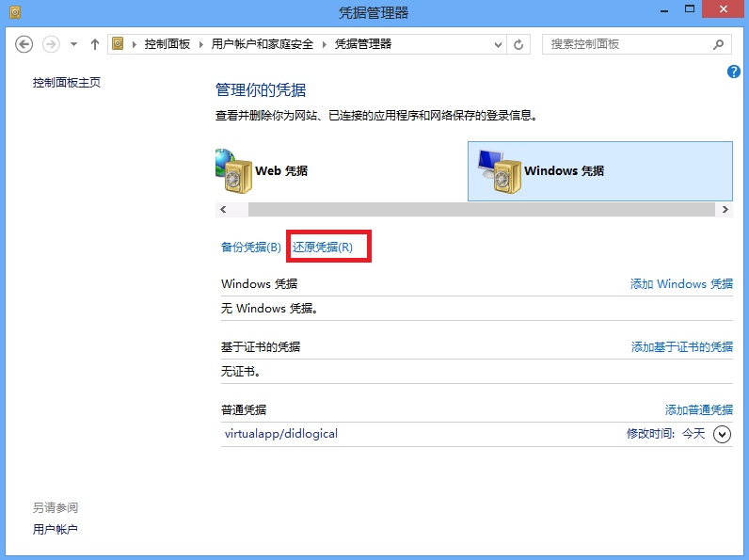Screen dimensions: 749x560
Task: Click the 基于证书的凭据 section header
Action: point(261,347)
